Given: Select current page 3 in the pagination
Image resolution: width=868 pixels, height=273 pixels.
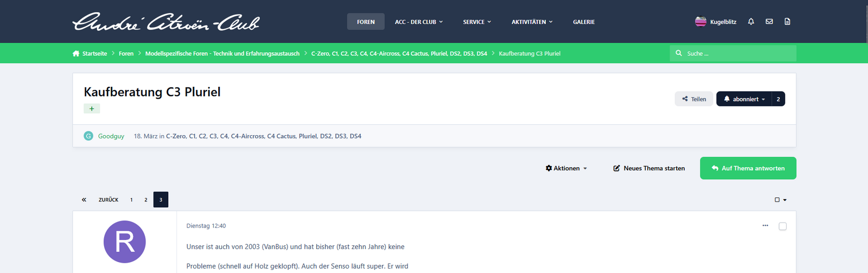Looking at the screenshot, I should (x=161, y=200).
